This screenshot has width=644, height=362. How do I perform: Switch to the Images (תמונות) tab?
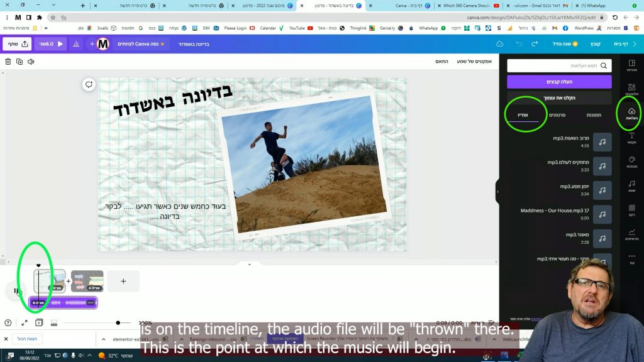click(594, 116)
